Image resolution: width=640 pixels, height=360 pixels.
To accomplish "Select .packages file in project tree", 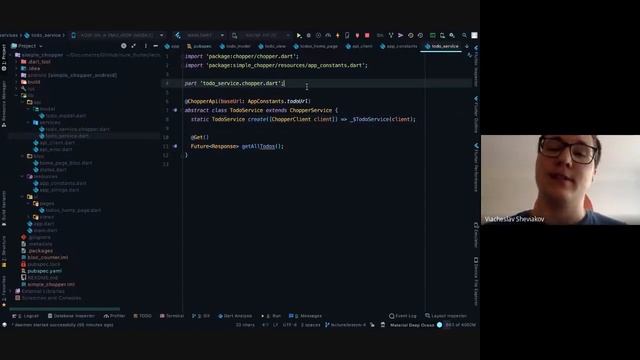I will point(37,251).
